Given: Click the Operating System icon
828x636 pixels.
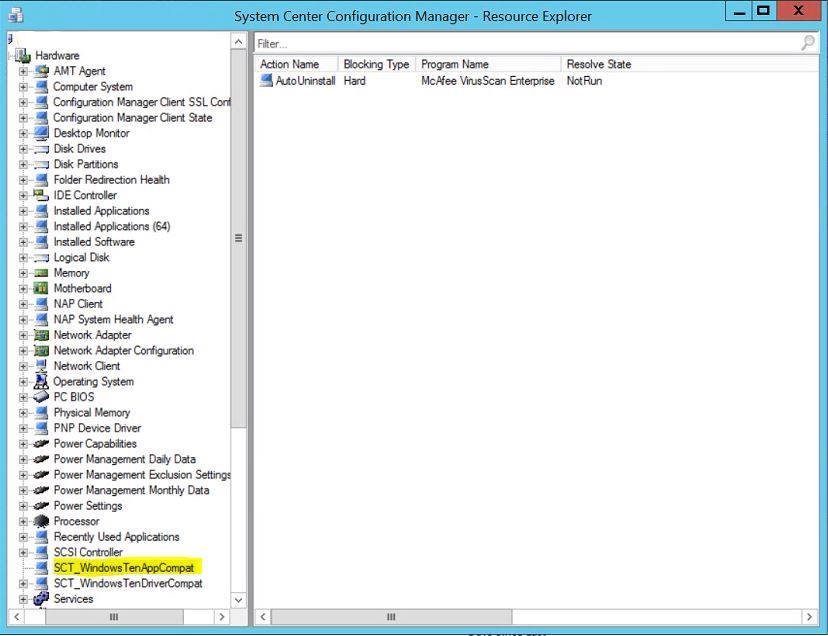Looking at the screenshot, I should (x=41, y=381).
